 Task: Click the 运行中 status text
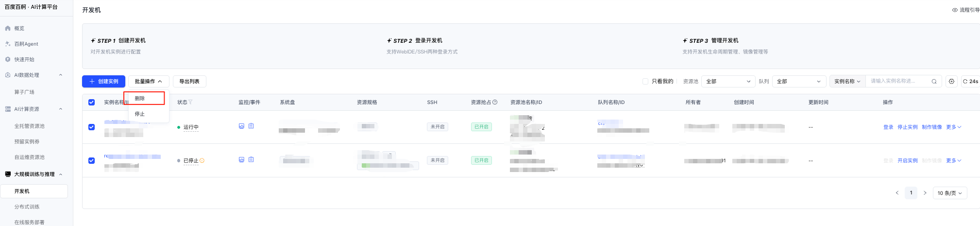191,127
